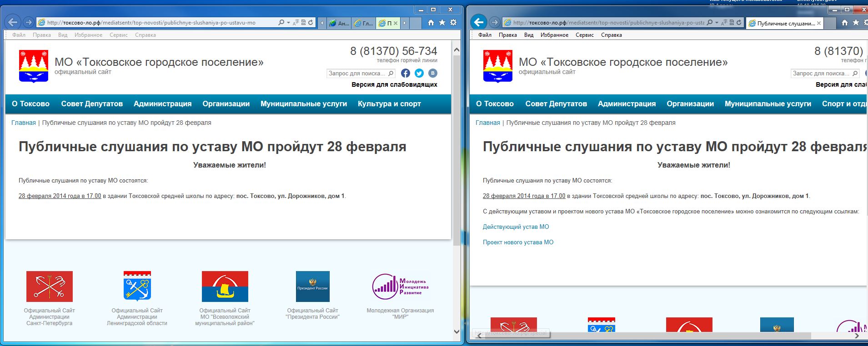Open the Действующий устав МО link
Image resolution: width=868 pixels, height=346 pixels.
click(x=516, y=227)
